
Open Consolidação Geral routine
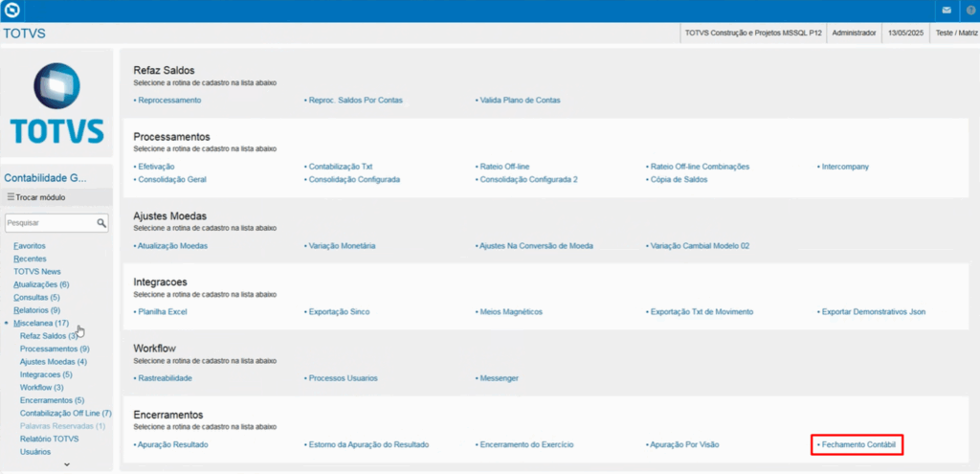pyautogui.click(x=171, y=179)
